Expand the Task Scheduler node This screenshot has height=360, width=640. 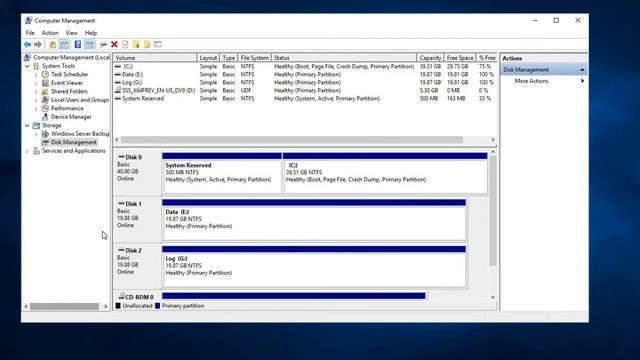click(36, 75)
